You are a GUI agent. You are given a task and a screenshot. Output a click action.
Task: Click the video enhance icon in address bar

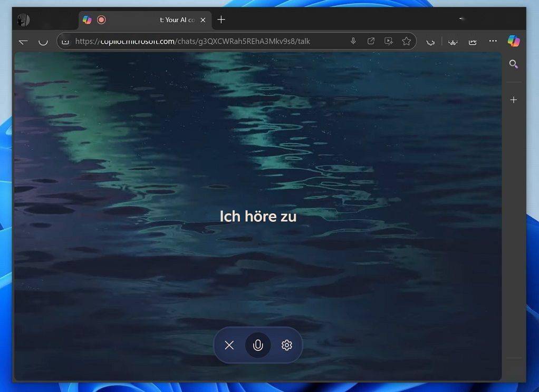[389, 41]
